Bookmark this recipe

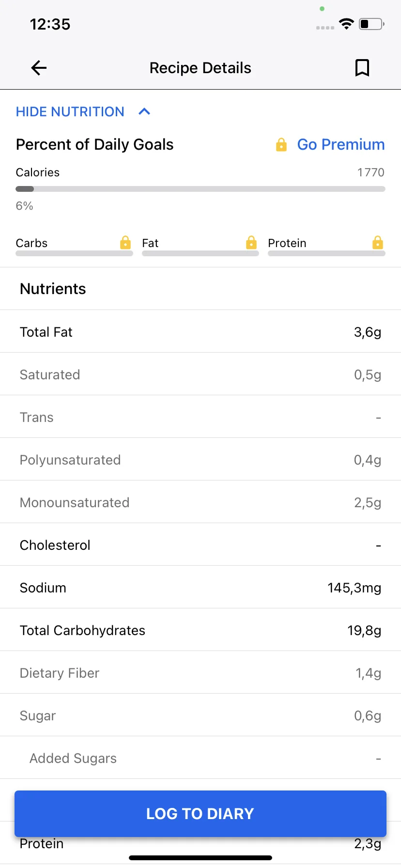click(362, 68)
